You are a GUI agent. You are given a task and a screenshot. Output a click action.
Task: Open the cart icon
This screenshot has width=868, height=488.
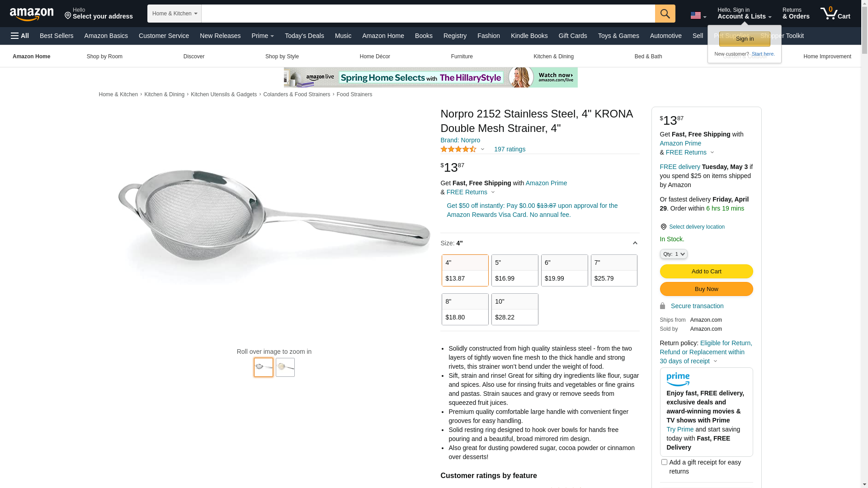(x=835, y=14)
